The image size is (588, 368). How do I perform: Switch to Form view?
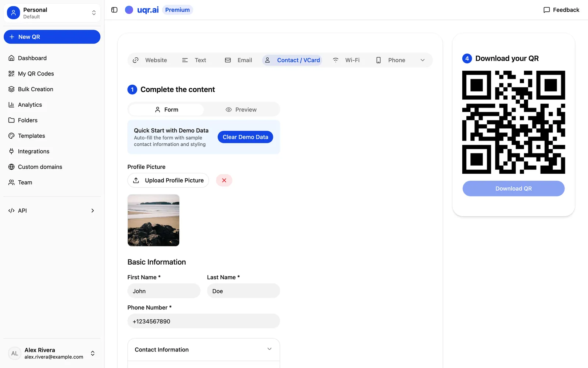(x=166, y=110)
